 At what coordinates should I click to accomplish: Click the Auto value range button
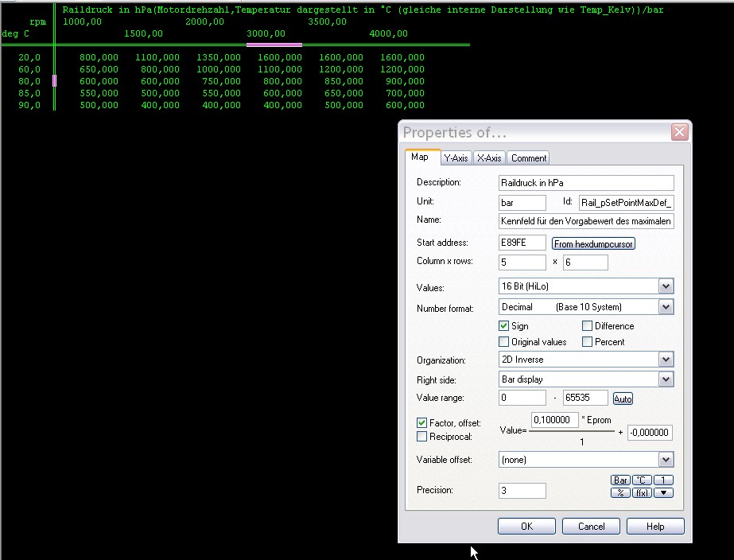[623, 399]
